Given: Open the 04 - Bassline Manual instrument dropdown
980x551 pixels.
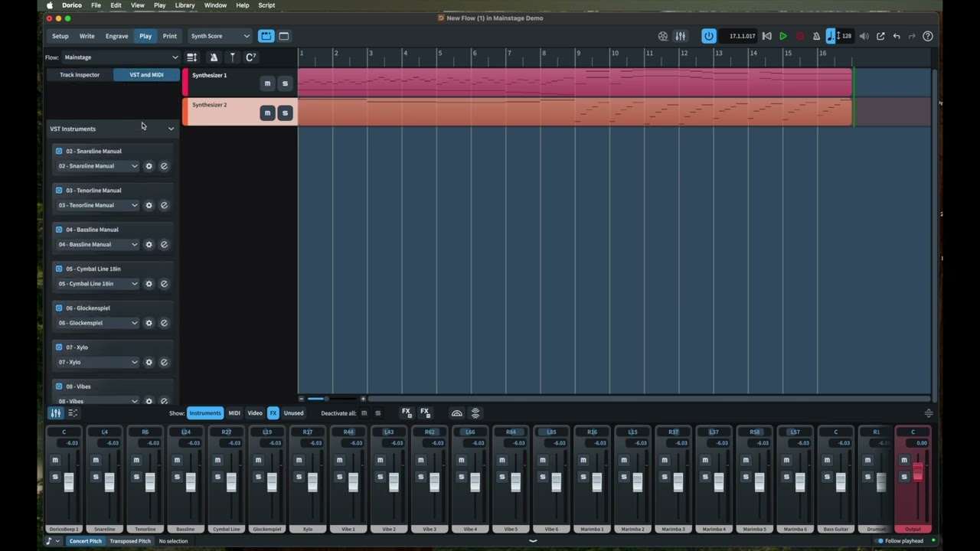Looking at the screenshot, I should pos(97,244).
